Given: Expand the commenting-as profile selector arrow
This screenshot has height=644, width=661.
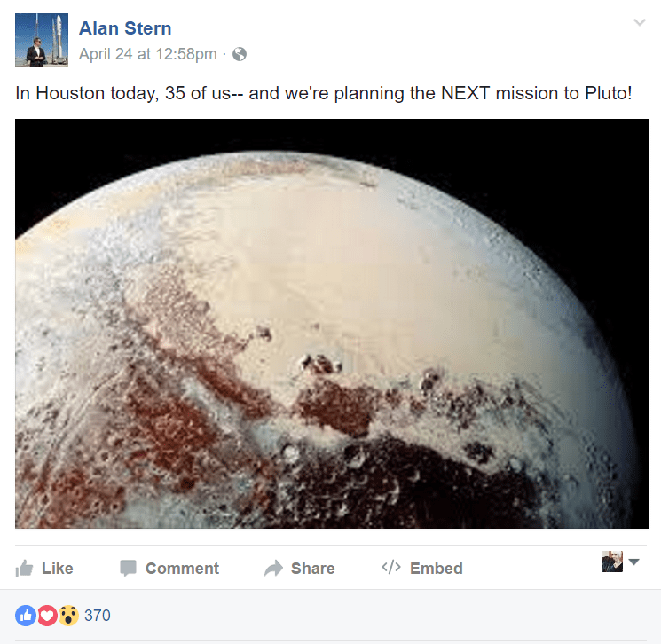Looking at the screenshot, I should (x=634, y=562).
